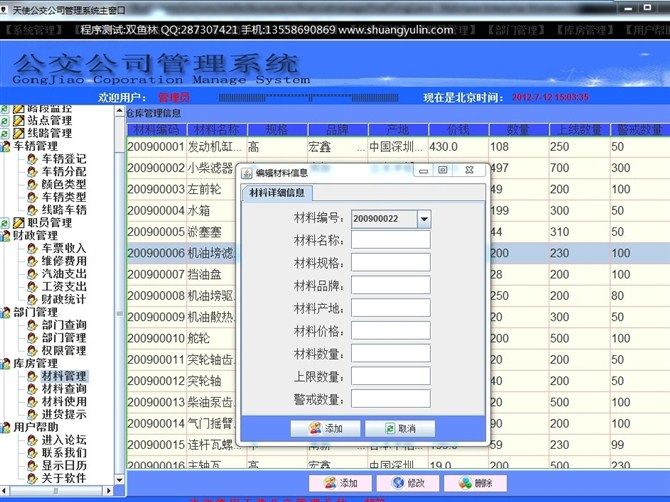Screen dimensions: 670x502
Task: Open the 库房管理 top menu
Action: click(x=585, y=30)
